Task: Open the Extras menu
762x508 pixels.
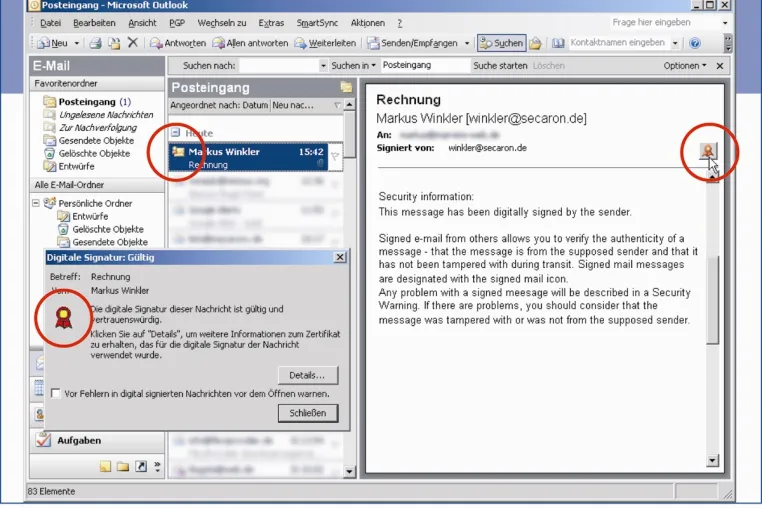Action: pos(271,23)
